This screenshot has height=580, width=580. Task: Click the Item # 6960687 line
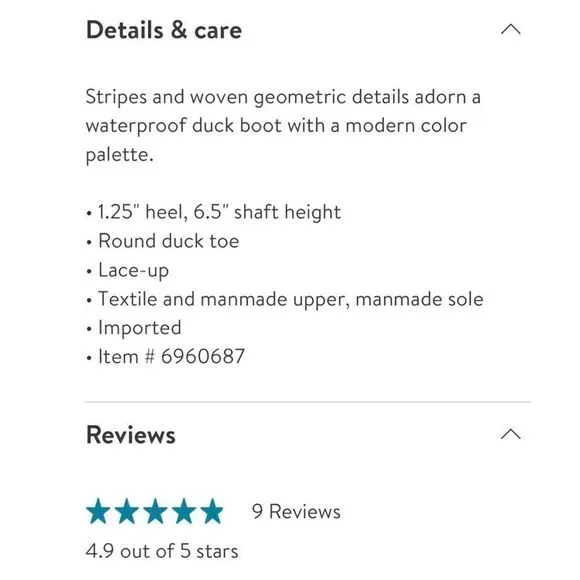(x=165, y=357)
